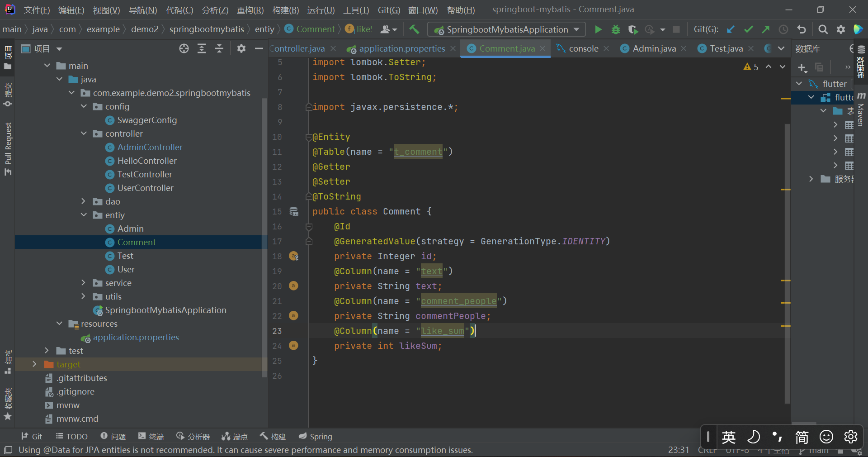Jump to previous highlighted error arrow

(769, 67)
